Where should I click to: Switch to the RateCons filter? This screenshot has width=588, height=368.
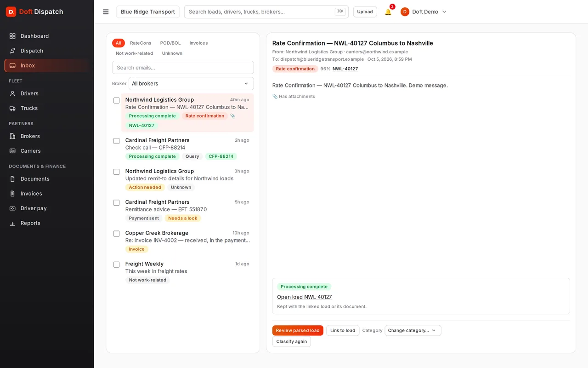[141, 43]
